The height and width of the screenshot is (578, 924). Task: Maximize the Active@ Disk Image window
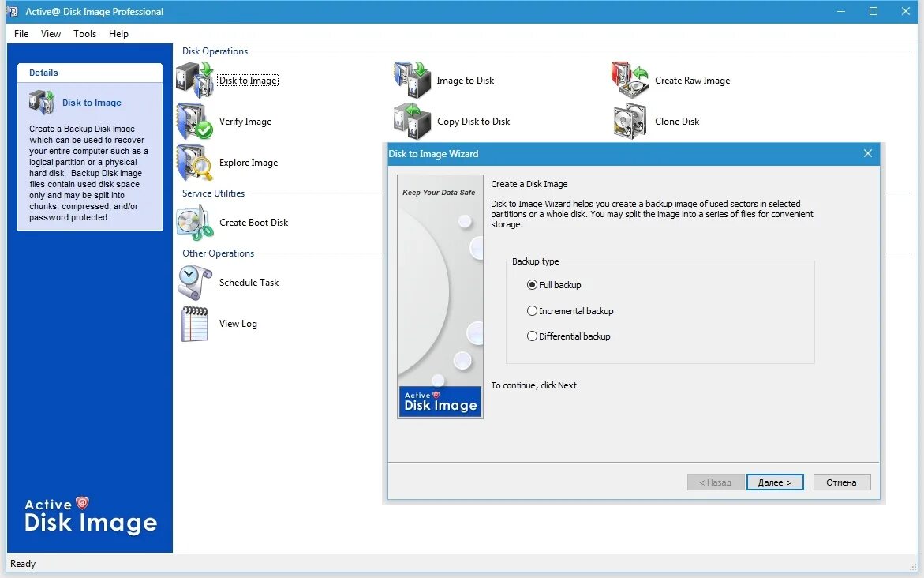point(873,11)
